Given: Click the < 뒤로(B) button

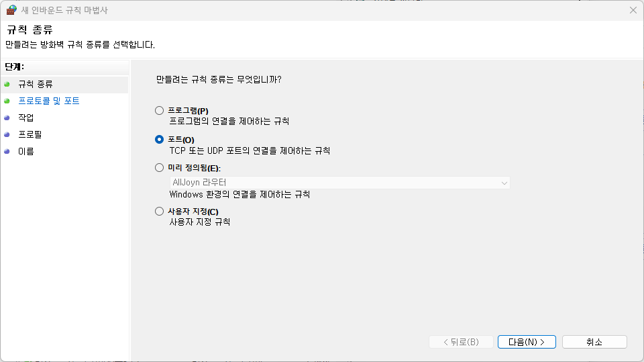Looking at the screenshot, I should click(x=461, y=342).
